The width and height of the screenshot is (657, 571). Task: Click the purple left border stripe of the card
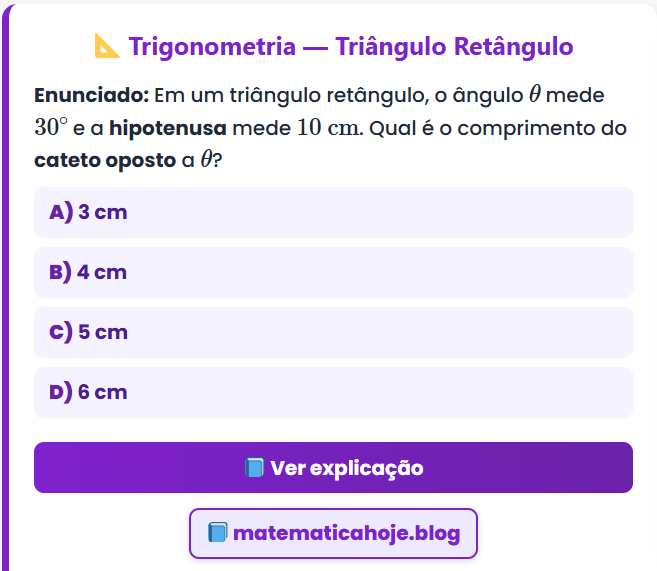(x=5, y=300)
